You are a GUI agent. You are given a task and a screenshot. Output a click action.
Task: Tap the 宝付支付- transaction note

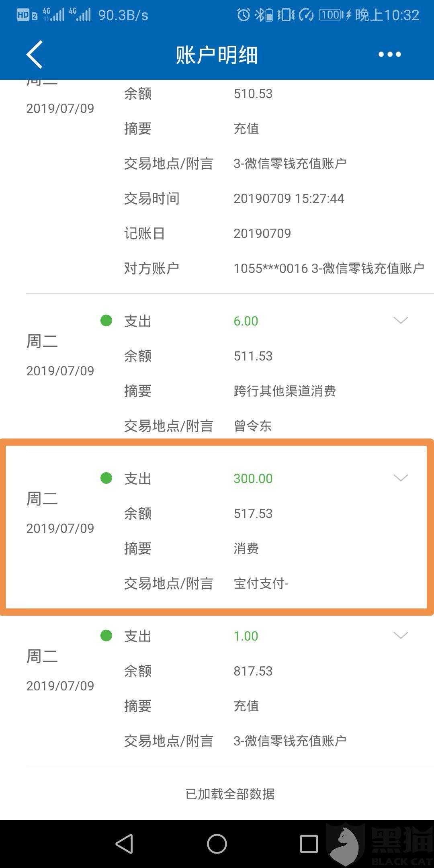tap(261, 583)
